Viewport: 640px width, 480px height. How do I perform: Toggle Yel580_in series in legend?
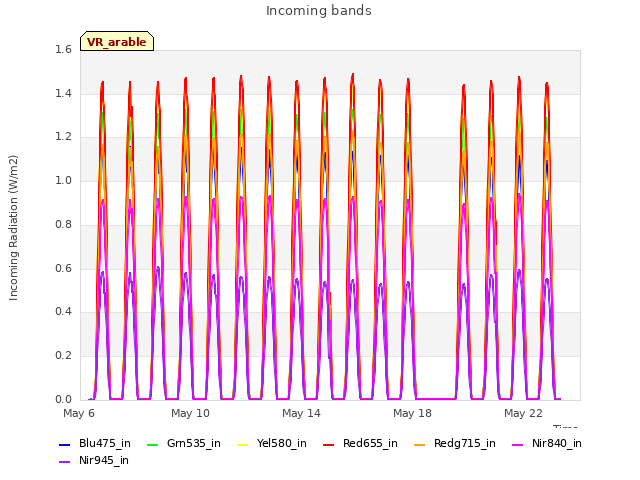pyautogui.click(x=272, y=443)
